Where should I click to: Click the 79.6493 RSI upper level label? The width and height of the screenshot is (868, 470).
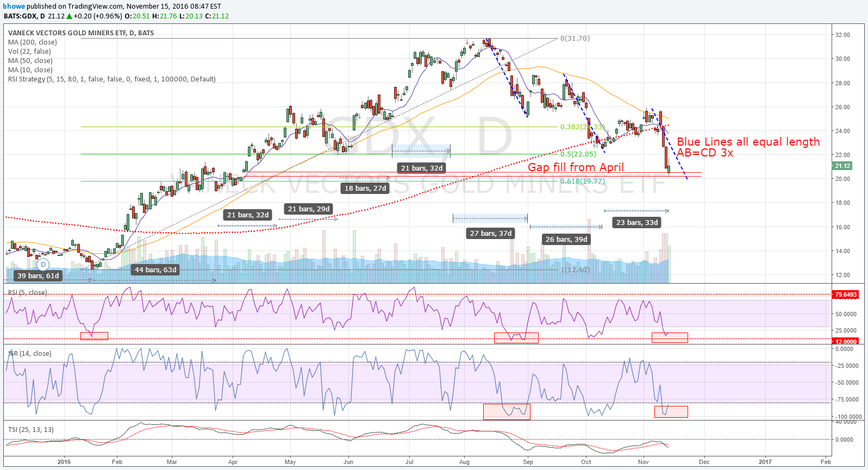tap(846, 295)
